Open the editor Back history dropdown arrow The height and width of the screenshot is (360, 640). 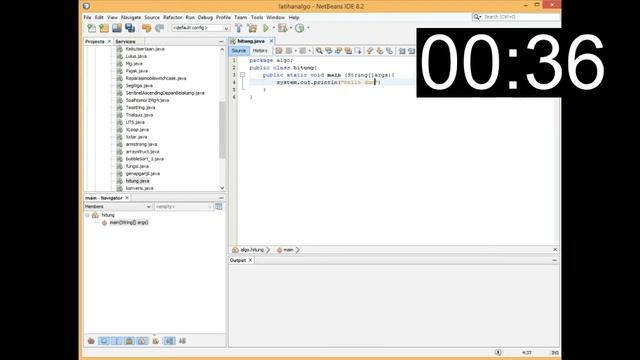click(296, 51)
